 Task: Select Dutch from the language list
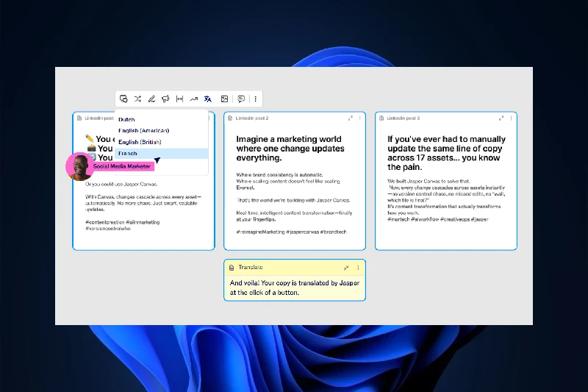click(x=127, y=119)
